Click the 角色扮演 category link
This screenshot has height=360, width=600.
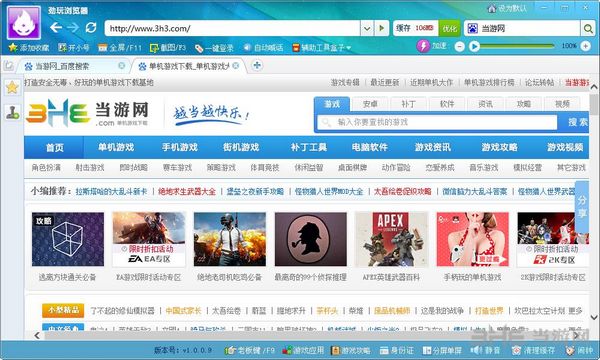[46, 168]
